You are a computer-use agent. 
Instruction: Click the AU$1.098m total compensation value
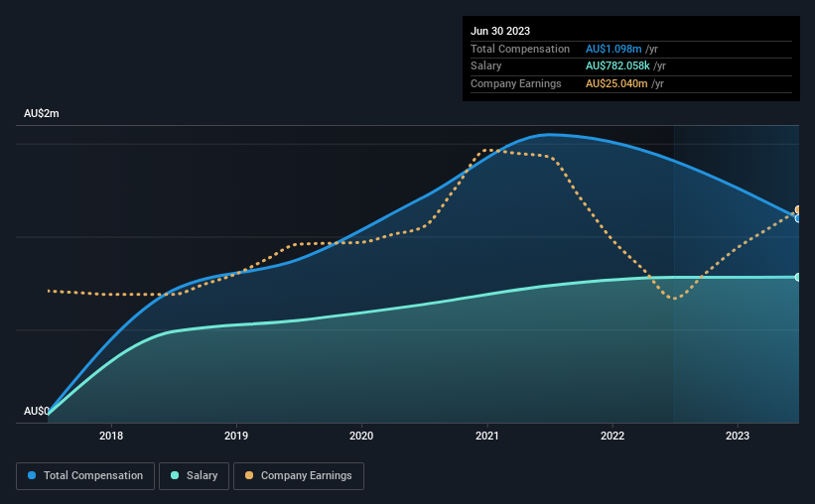pyautogui.click(x=613, y=49)
